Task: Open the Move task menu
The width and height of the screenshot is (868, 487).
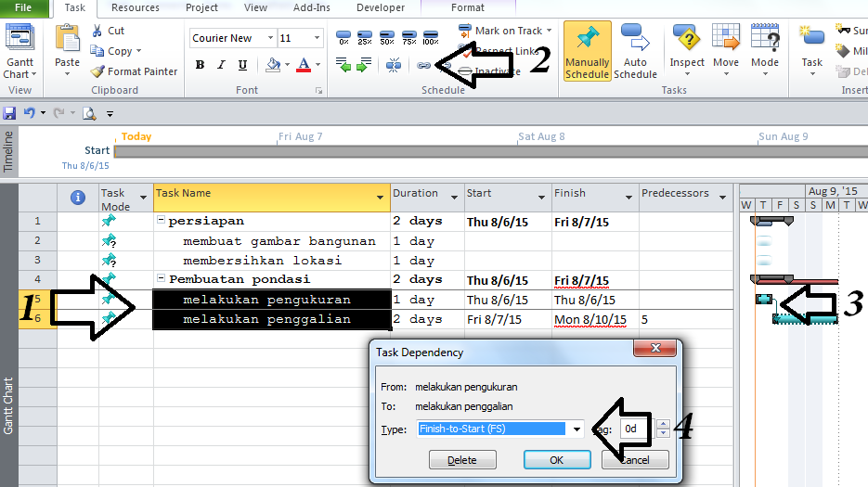Action: click(726, 51)
